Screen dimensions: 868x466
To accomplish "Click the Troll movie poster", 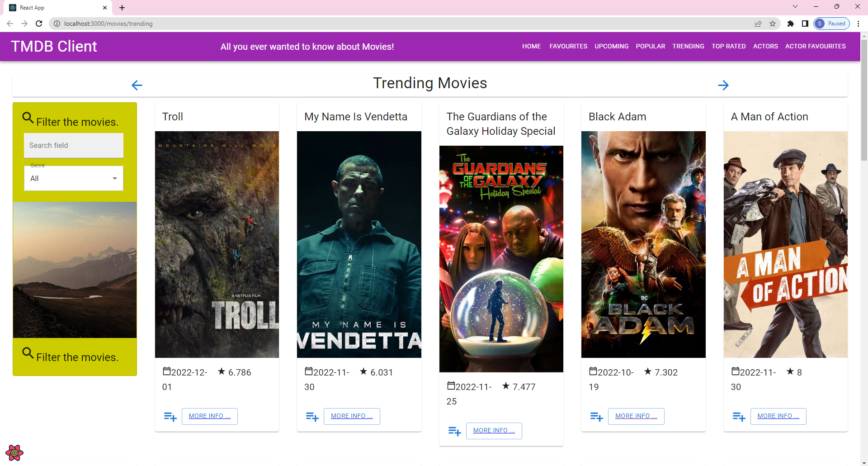I will point(217,244).
